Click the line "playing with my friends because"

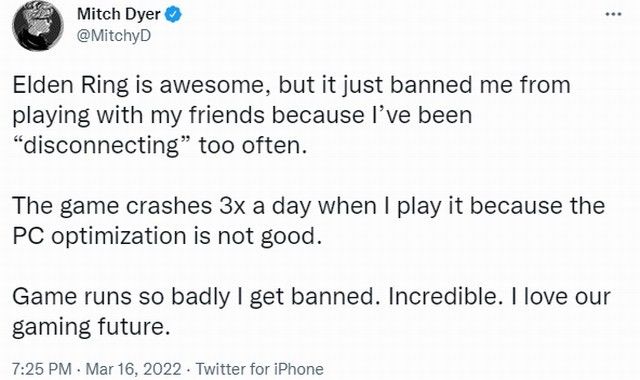tap(242, 116)
